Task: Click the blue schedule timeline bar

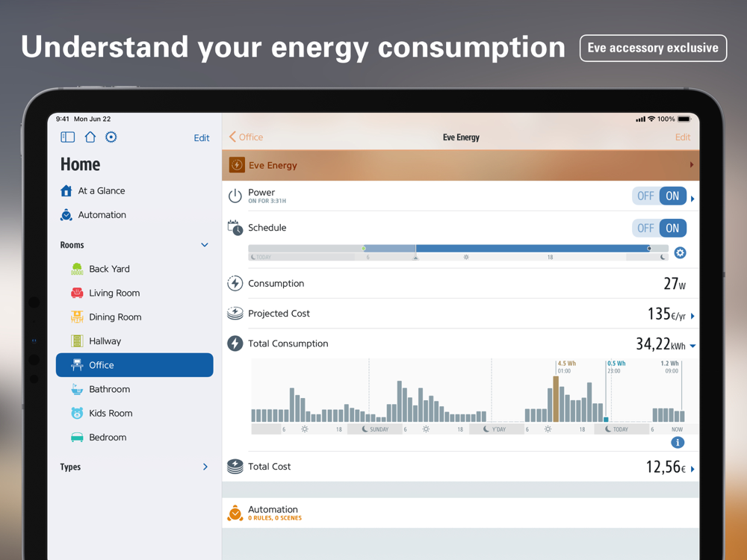Action: coord(532,249)
